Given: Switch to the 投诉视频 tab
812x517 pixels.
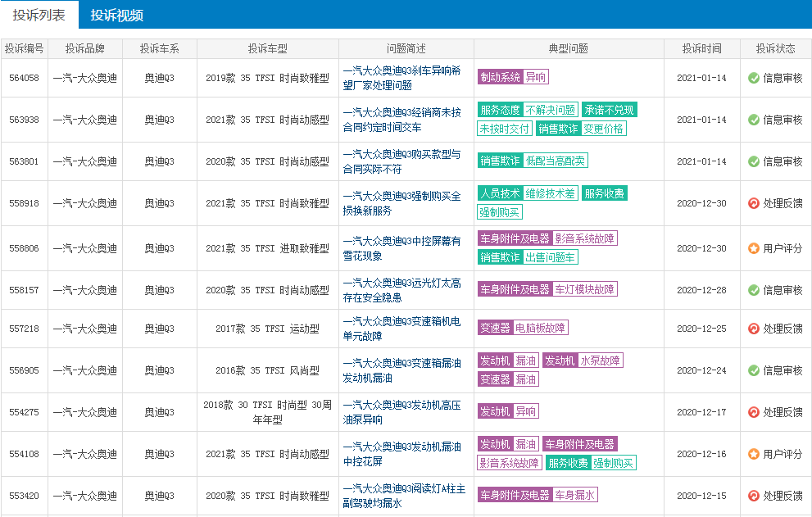Looking at the screenshot, I should [x=117, y=15].
